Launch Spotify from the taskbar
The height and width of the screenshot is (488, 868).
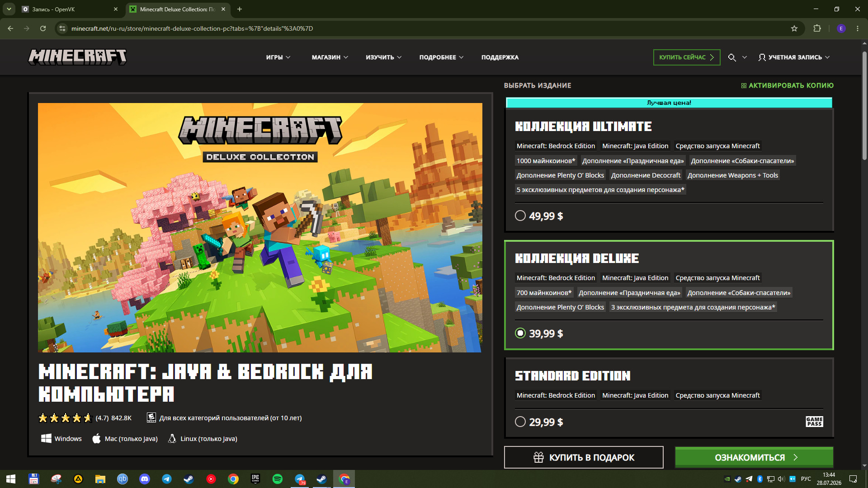(x=278, y=479)
